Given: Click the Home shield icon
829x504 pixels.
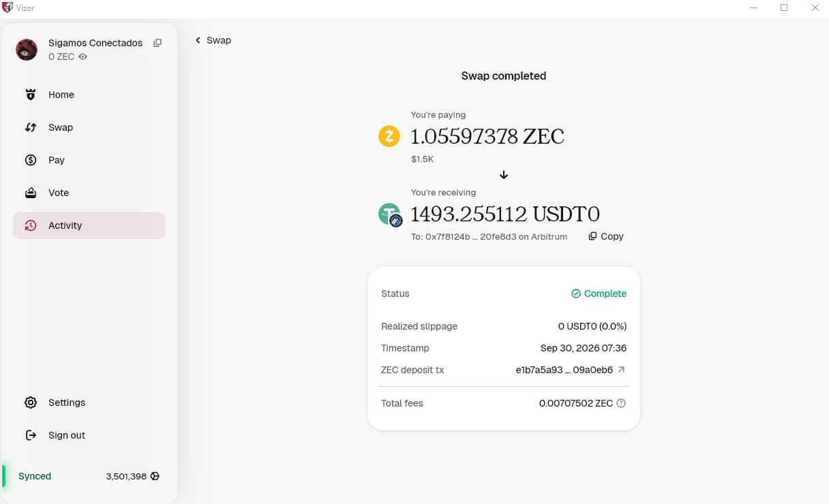Looking at the screenshot, I should pyautogui.click(x=31, y=95).
